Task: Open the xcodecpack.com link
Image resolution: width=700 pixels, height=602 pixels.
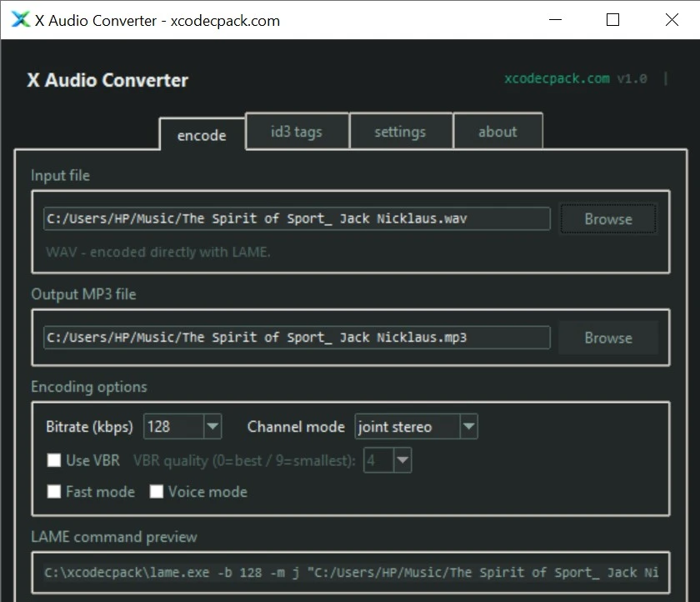Action: pos(557,79)
